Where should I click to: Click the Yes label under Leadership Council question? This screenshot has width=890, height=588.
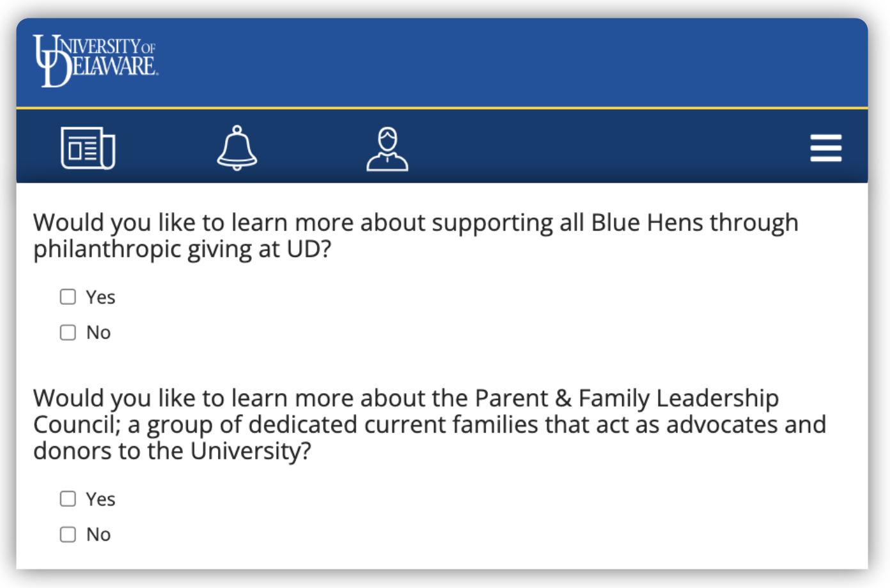[x=100, y=499]
